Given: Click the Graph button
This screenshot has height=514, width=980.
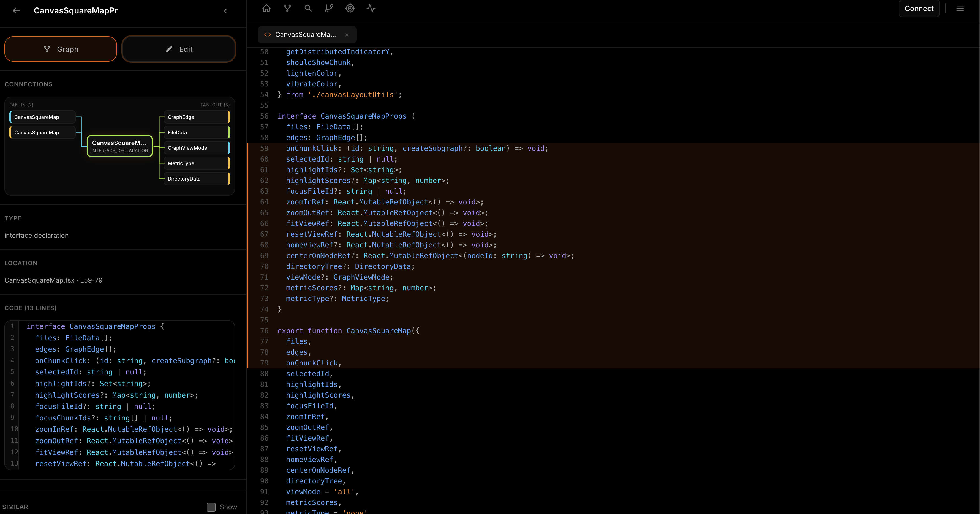Looking at the screenshot, I should tap(61, 49).
